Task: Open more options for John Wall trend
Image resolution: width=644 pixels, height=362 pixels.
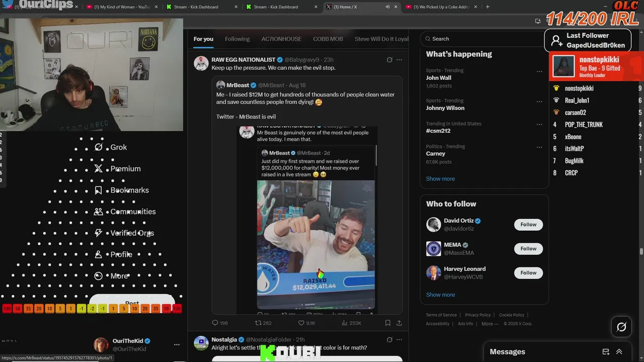Action: 539,71
